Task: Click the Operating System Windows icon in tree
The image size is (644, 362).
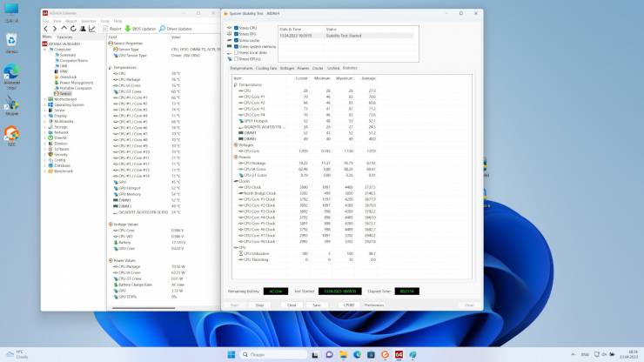Action: pyautogui.click(x=50, y=104)
